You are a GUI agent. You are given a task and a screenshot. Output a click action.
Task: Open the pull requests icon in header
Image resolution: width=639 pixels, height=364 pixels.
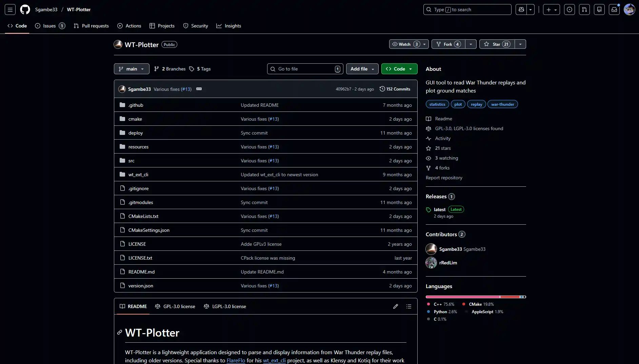(584, 9)
